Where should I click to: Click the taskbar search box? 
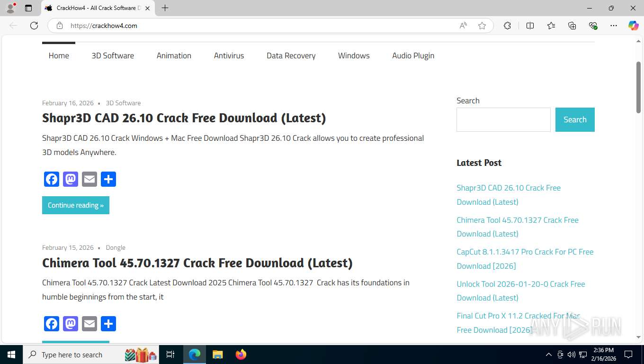coord(91,355)
